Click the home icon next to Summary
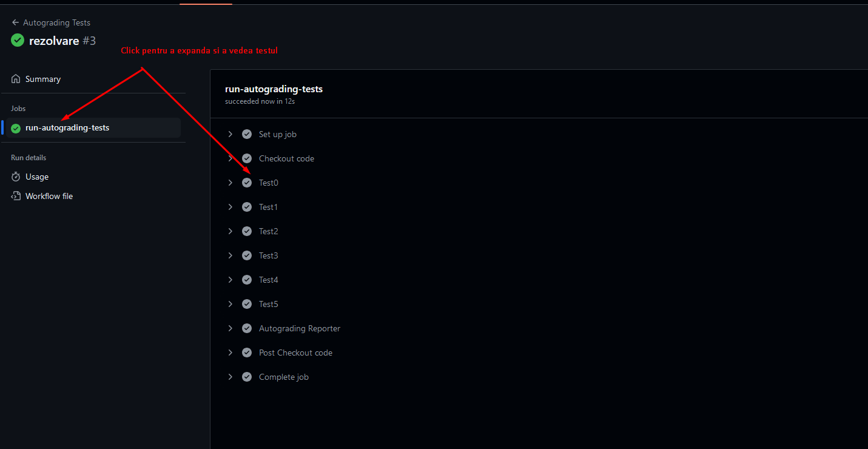Image resolution: width=868 pixels, height=449 pixels. tap(16, 79)
